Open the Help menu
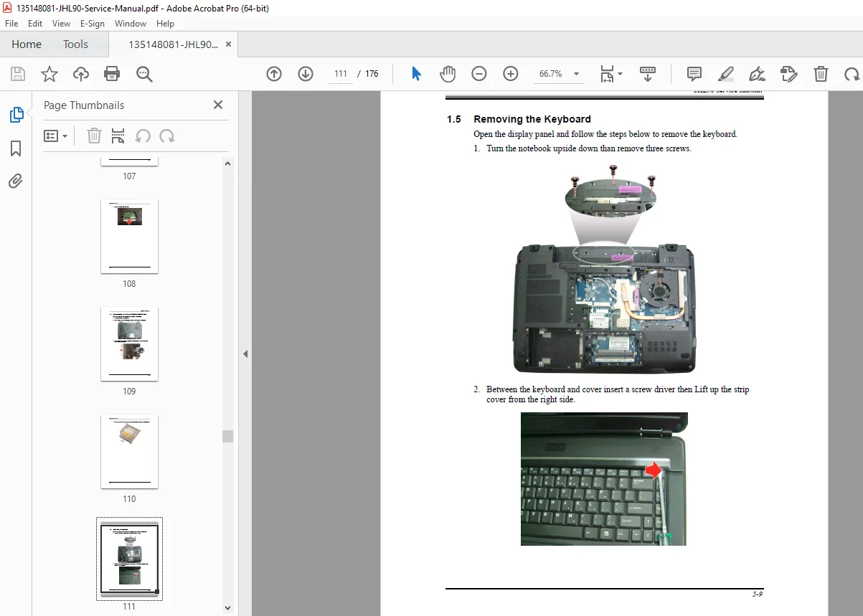The width and height of the screenshot is (863, 616). click(165, 23)
